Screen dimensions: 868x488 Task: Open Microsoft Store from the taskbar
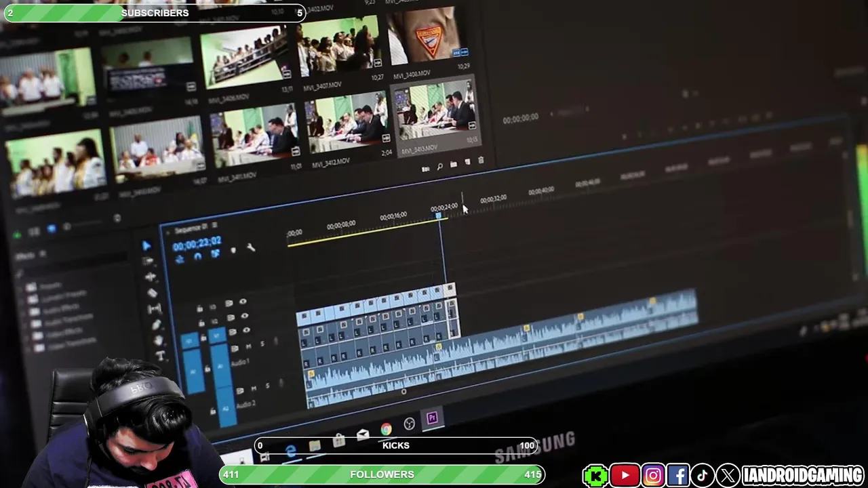339,440
